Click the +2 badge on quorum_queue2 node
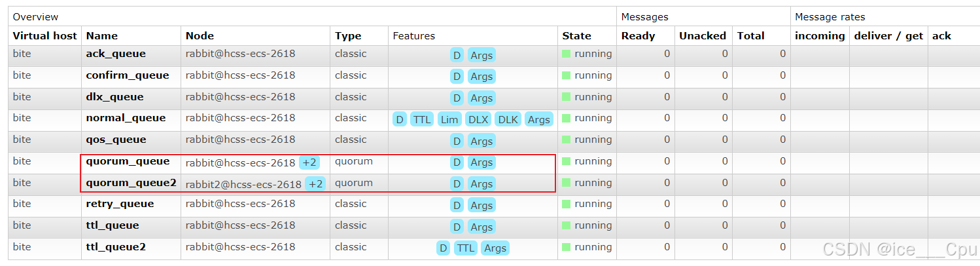This screenshot has width=980, height=266. coord(315,183)
